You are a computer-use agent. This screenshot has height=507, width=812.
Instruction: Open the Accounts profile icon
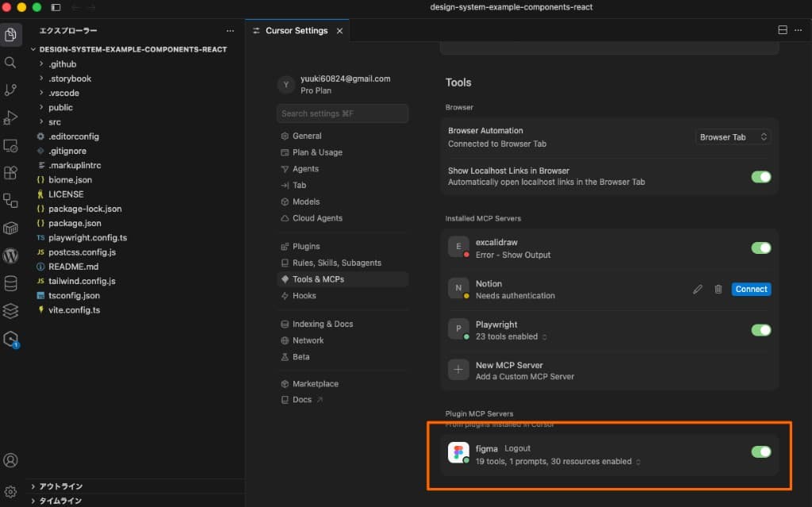(x=10, y=460)
